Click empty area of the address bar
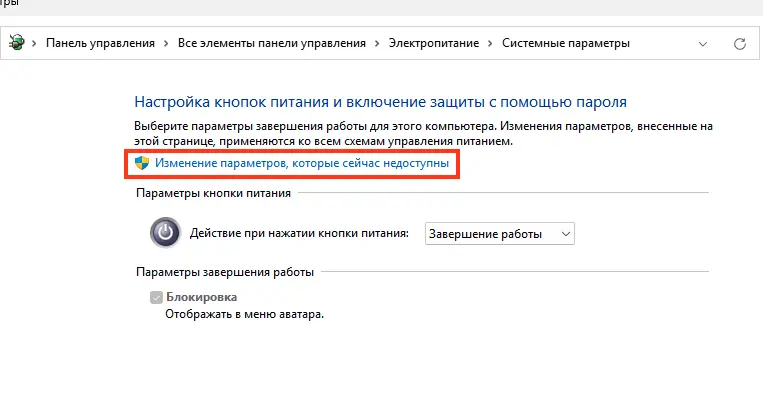This screenshot has height=409, width=763. pyautogui.click(x=662, y=43)
